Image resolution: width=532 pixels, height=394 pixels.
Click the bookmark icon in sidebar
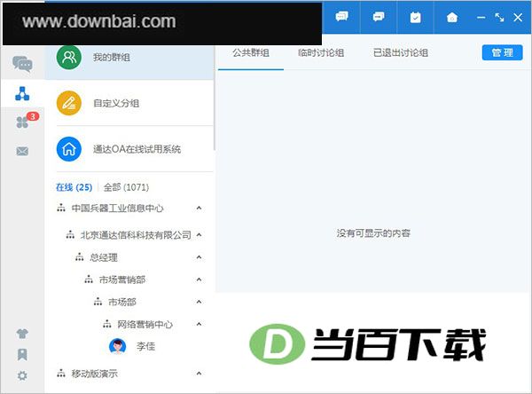22,355
